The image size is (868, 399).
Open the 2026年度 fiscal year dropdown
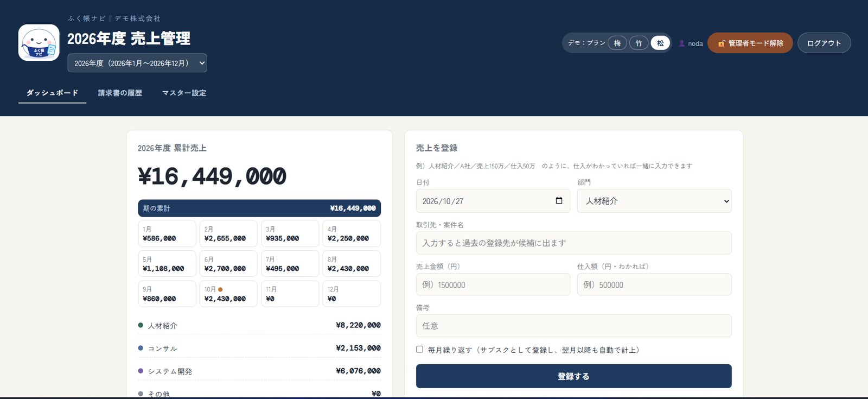137,63
